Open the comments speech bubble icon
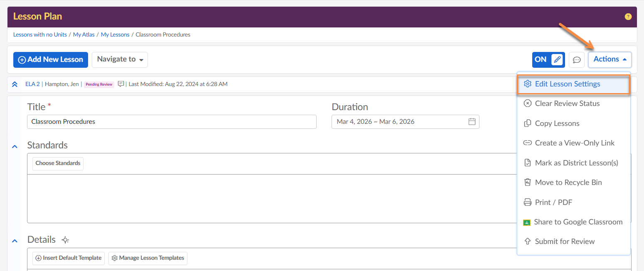 click(x=577, y=60)
